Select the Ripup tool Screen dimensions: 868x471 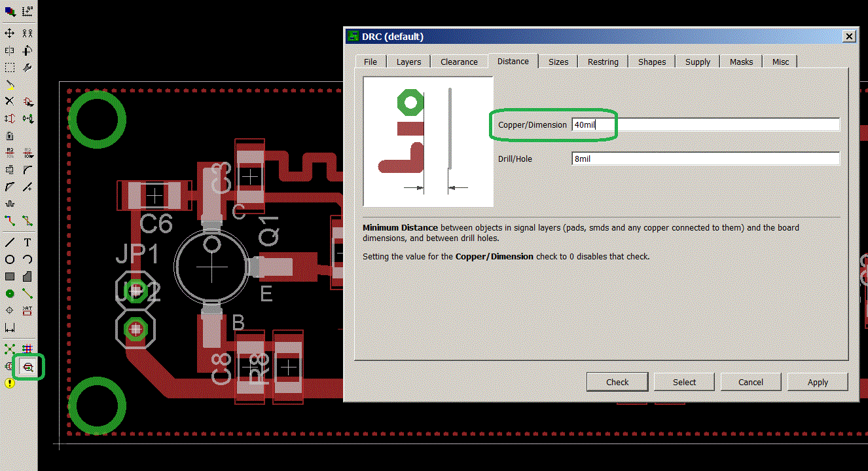[x=27, y=221]
